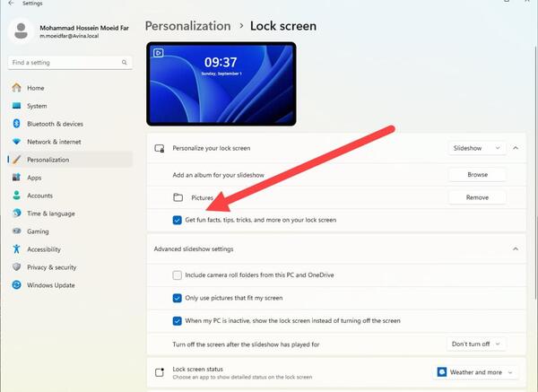Click the System monitor icon
This screenshot has height=392, width=538.
point(16,106)
